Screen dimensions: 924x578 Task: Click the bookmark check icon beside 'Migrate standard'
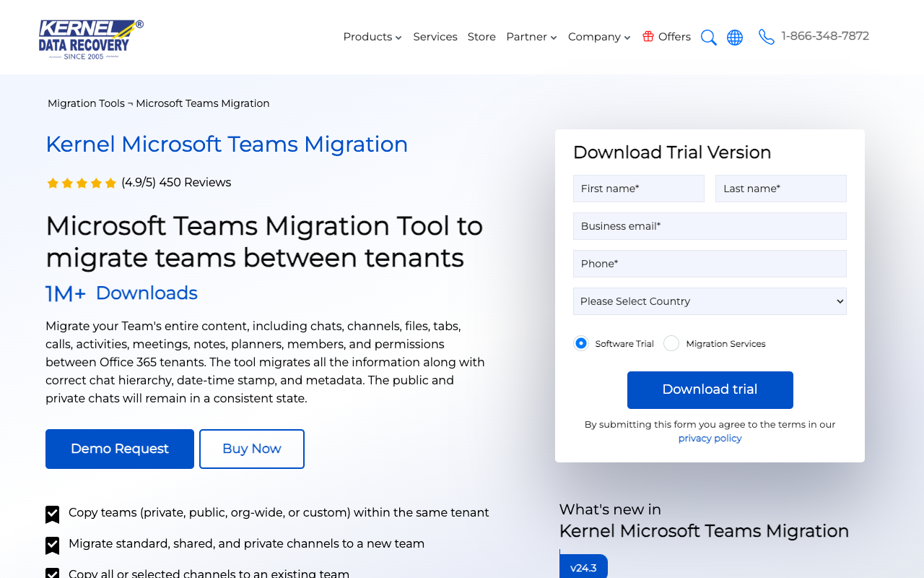pyautogui.click(x=53, y=545)
